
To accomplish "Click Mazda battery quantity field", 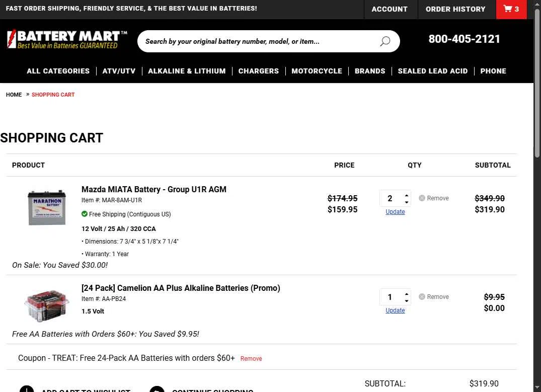I will (x=391, y=198).
